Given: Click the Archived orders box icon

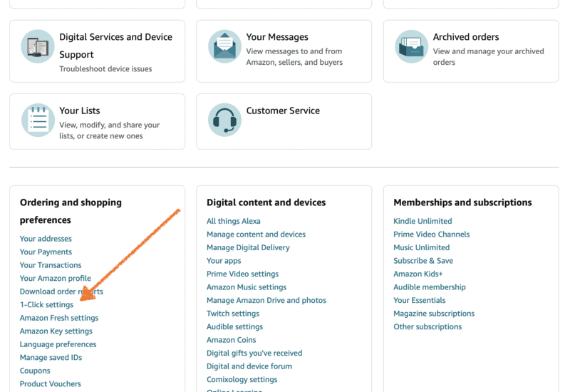Looking at the screenshot, I should (412, 46).
